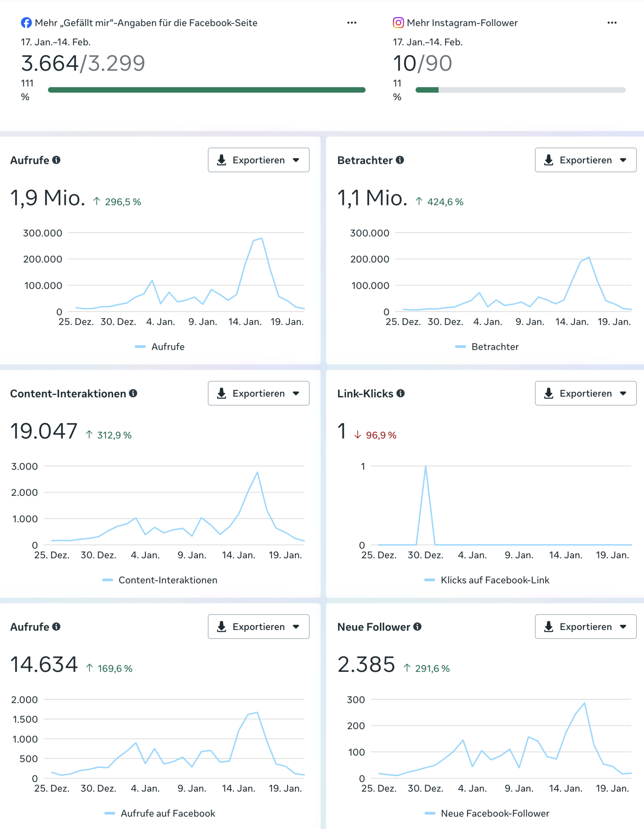Click the Mehr Instagram-Follower goal title
Image resolution: width=644 pixels, height=829 pixels.
pyautogui.click(x=462, y=23)
